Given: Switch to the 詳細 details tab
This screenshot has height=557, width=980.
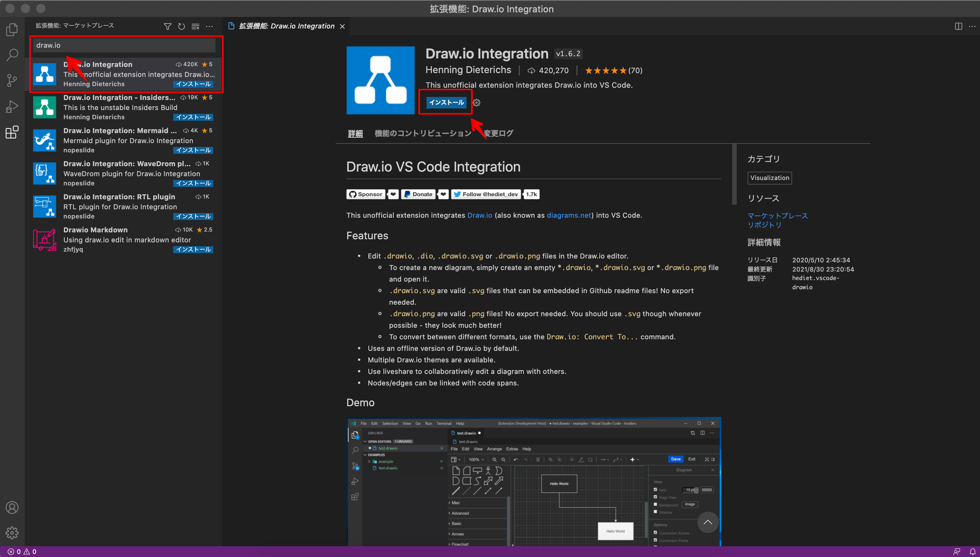Looking at the screenshot, I should (355, 133).
